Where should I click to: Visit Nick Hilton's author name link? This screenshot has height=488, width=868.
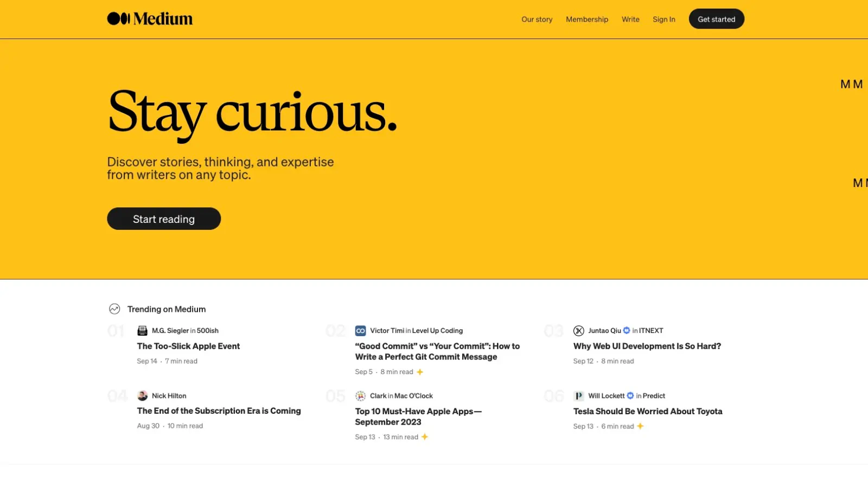[169, 396]
